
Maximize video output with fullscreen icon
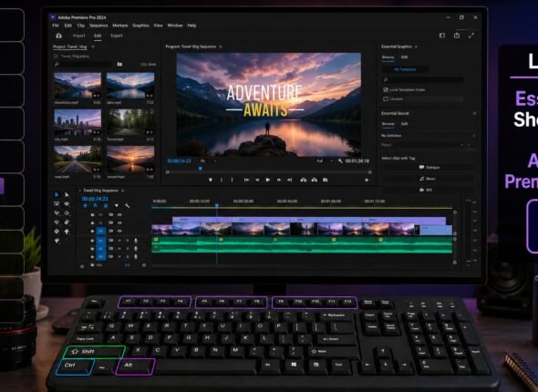(x=471, y=36)
